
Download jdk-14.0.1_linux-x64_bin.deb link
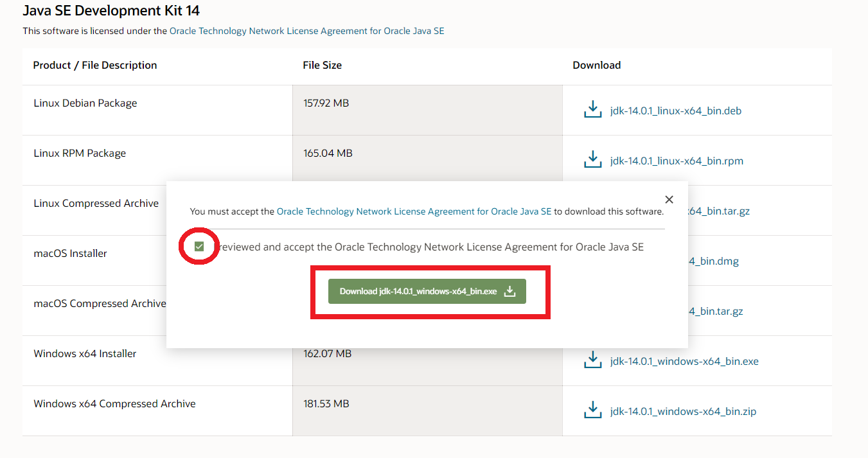(x=676, y=110)
